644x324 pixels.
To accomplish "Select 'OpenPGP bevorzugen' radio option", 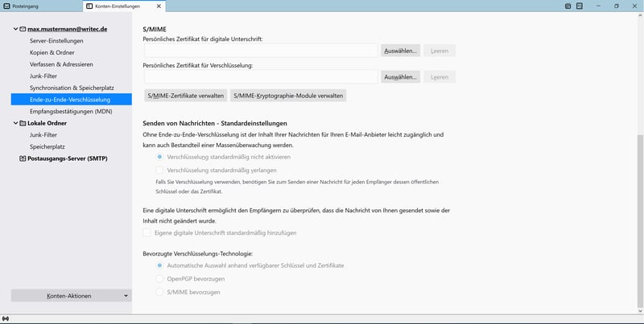I will tap(160, 278).
